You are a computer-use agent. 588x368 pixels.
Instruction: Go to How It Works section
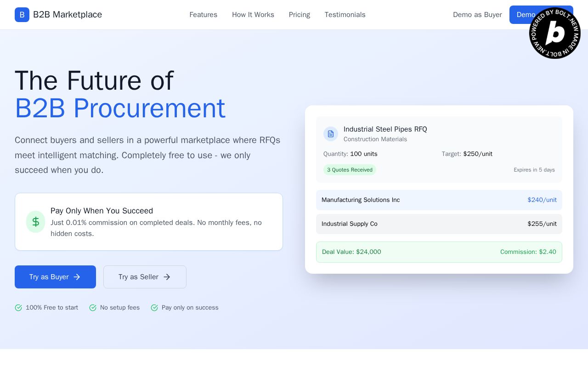point(253,15)
